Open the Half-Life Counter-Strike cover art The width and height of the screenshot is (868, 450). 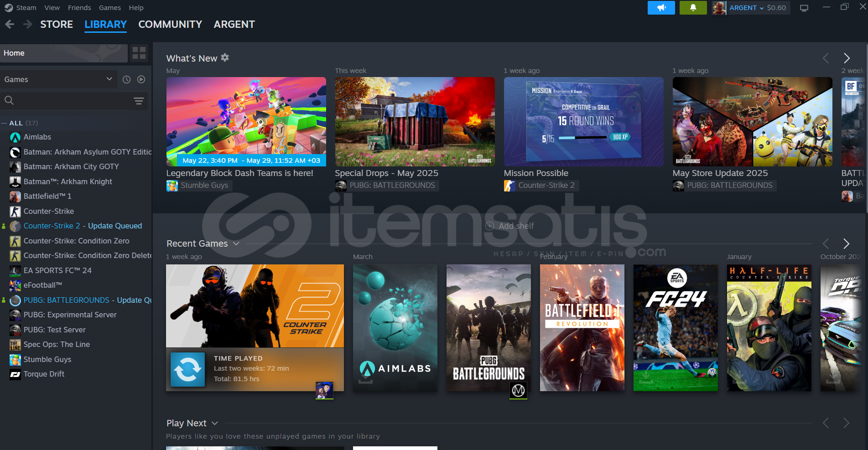[769, 328]
